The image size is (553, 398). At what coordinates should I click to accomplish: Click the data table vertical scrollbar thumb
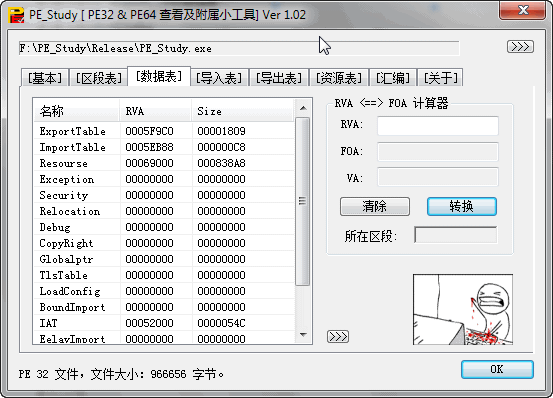(302, 201)
